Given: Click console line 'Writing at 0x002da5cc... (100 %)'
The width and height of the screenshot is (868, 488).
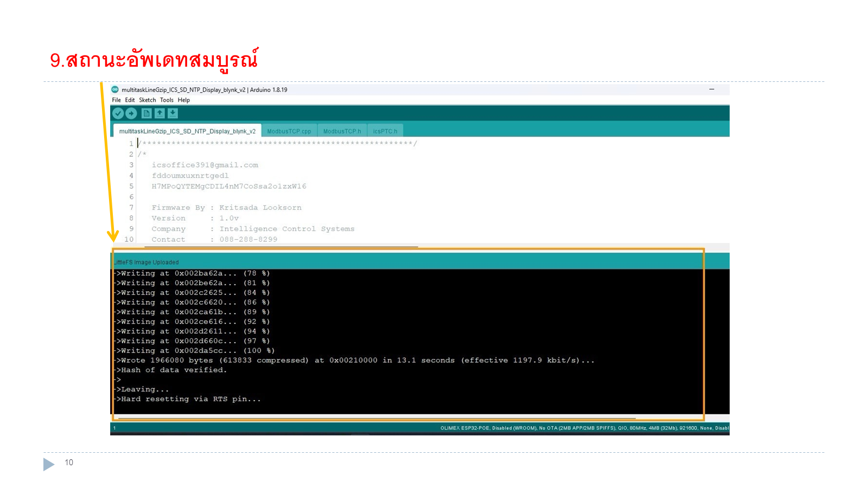Looking at the screenshot, I should point(195,351).
